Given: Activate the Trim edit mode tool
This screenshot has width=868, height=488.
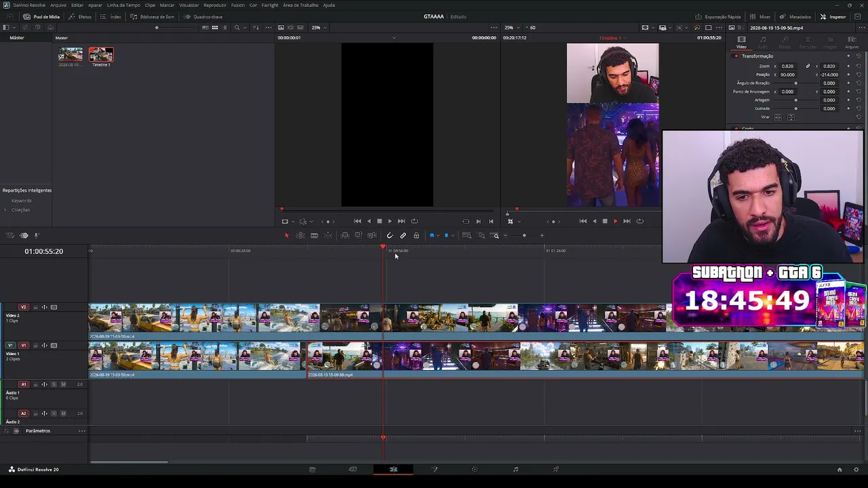Looking at the screenshot, I should click(x=300, y=235).
